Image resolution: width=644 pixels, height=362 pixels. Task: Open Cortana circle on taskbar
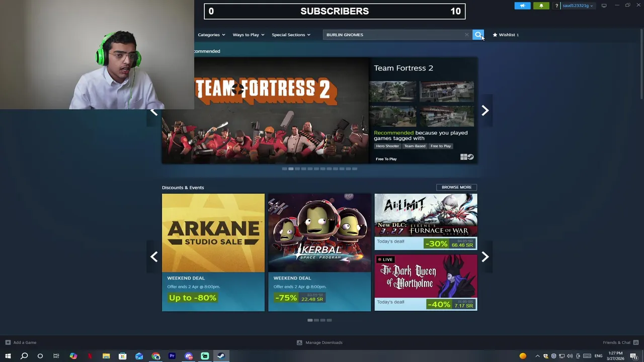[40, 356]
